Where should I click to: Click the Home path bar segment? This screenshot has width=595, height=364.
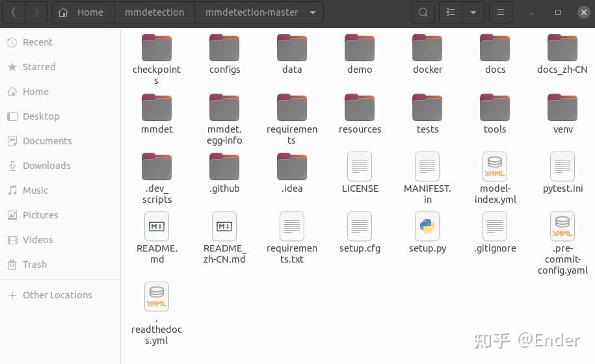[x=83, y=12]
